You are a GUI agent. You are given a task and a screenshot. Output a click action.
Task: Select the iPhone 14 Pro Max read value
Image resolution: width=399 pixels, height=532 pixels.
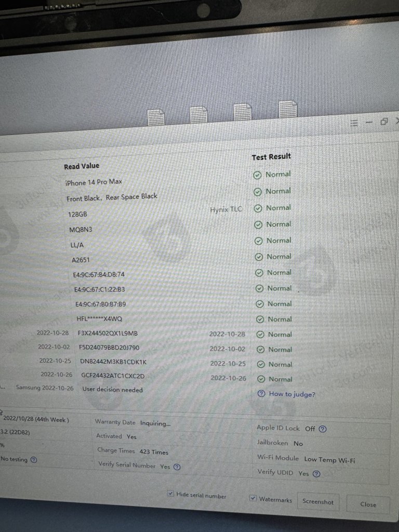(x=94, y=182)
